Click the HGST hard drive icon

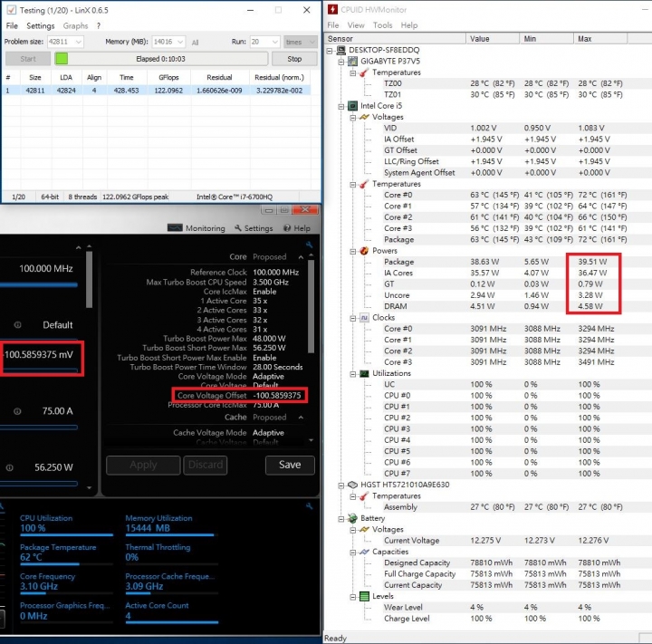coord(352,485)
